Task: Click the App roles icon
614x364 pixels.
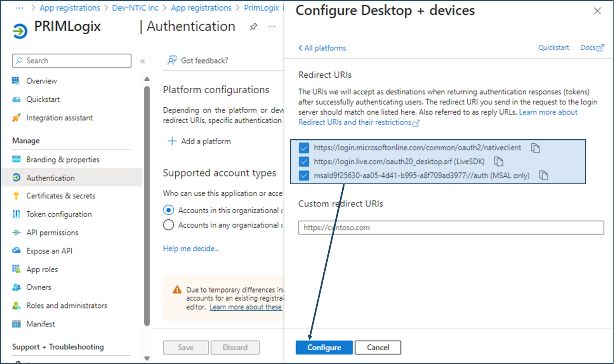Action: [x=16, y=269]
